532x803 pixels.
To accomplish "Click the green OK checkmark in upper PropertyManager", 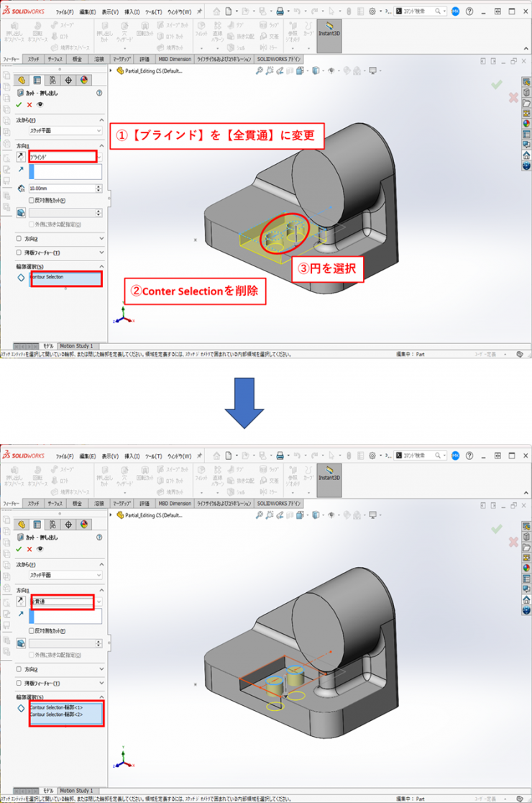I will [x=19, y=105].
